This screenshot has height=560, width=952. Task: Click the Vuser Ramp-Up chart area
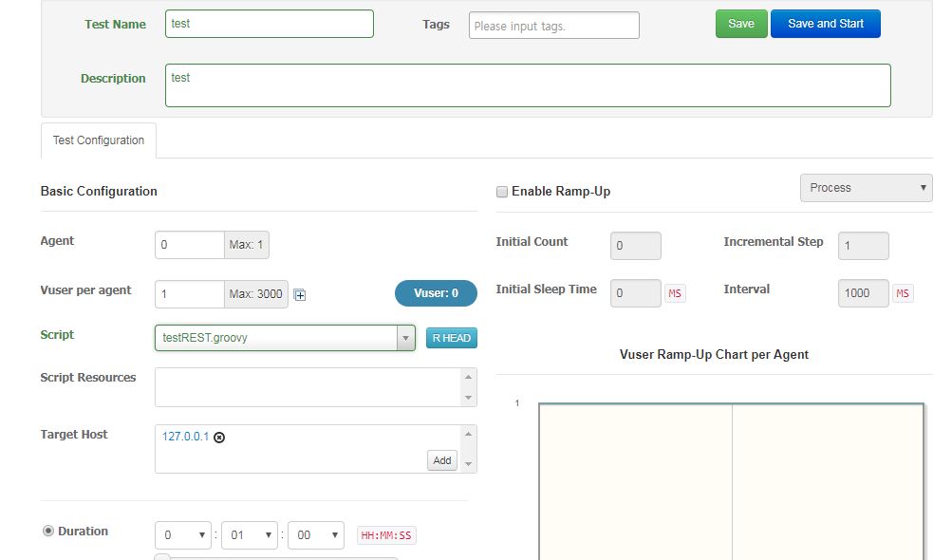[x=731, y=481]
